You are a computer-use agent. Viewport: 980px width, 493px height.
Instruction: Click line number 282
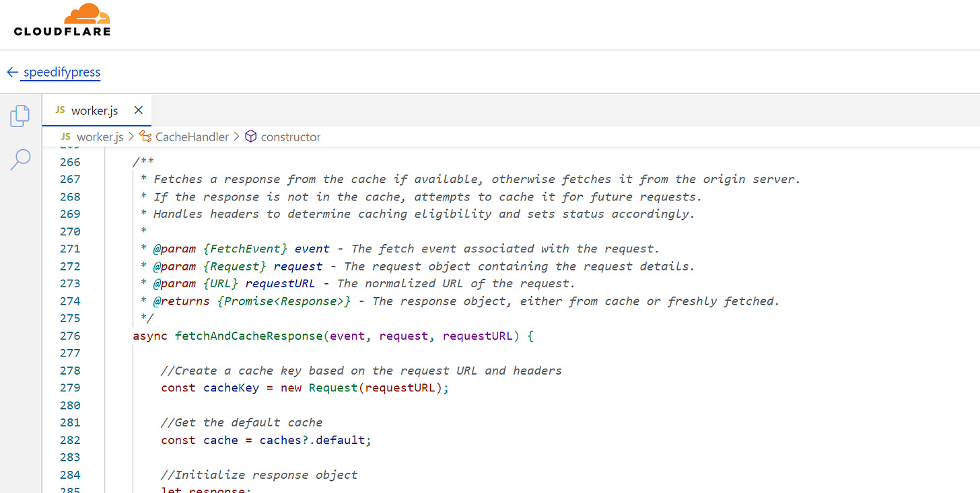(x=70, y=441)
